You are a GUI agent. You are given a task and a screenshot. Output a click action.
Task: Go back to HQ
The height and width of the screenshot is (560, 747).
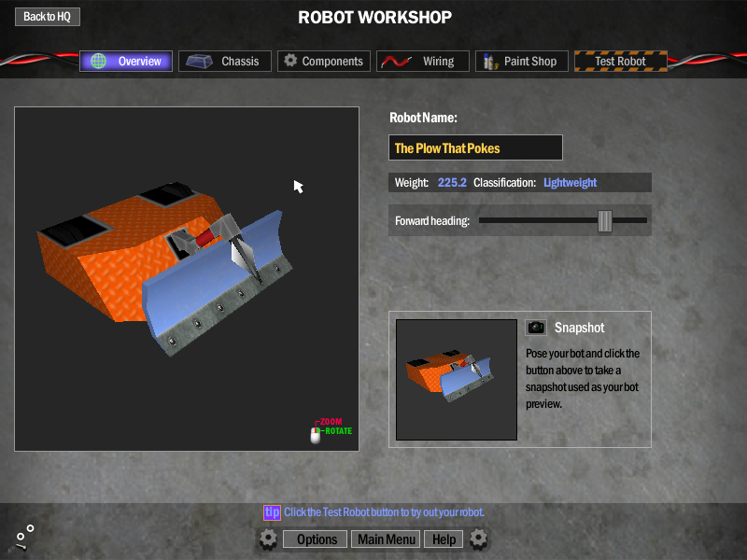[48, 17]
